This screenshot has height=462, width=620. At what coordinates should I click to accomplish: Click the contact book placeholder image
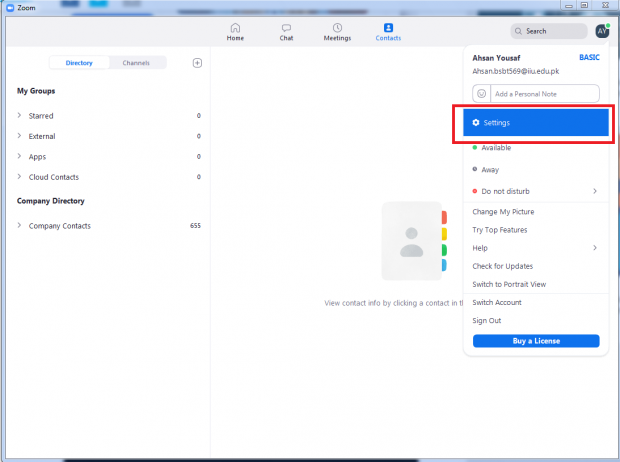[414, 241]
